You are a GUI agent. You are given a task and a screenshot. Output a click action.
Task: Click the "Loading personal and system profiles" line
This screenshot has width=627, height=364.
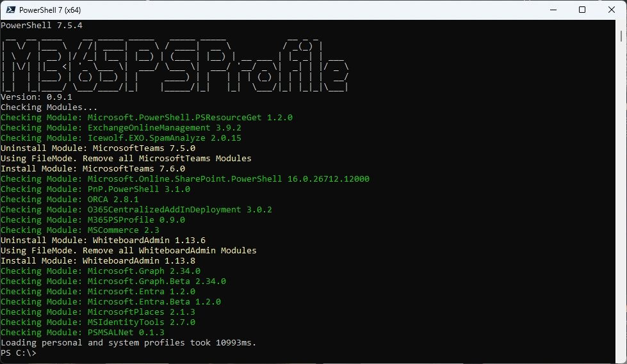128,343
